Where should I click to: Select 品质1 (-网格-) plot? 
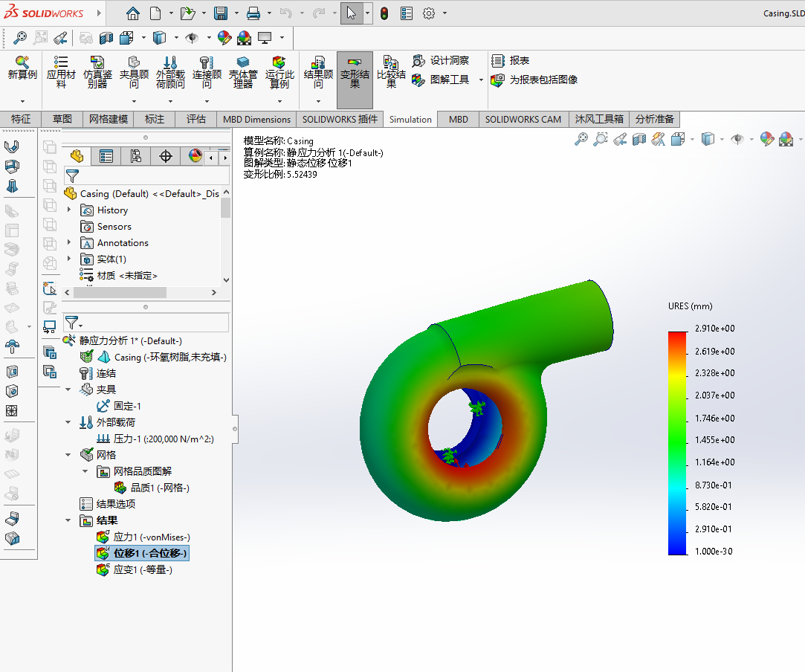152,488
